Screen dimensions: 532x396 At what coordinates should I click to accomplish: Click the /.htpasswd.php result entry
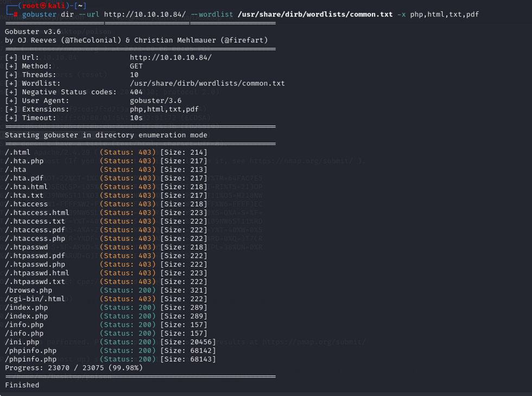pyautogui.click(x=35, y=264)
